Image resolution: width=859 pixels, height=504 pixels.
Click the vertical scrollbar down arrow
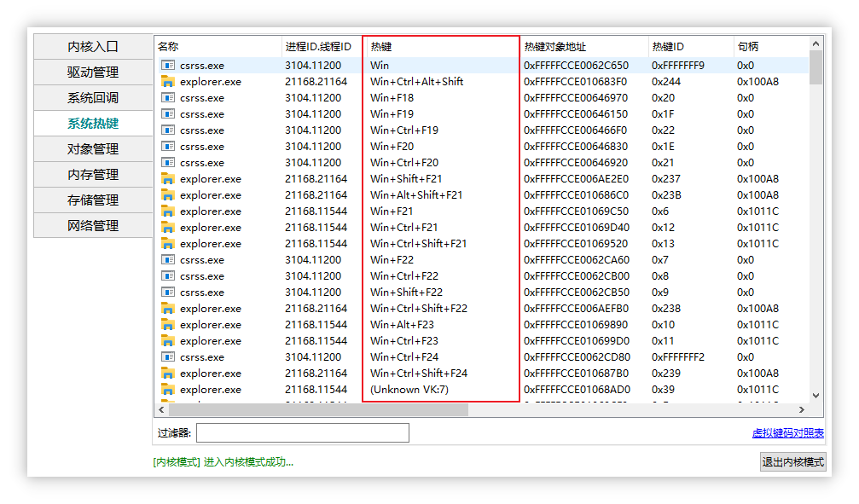point(815,396)
